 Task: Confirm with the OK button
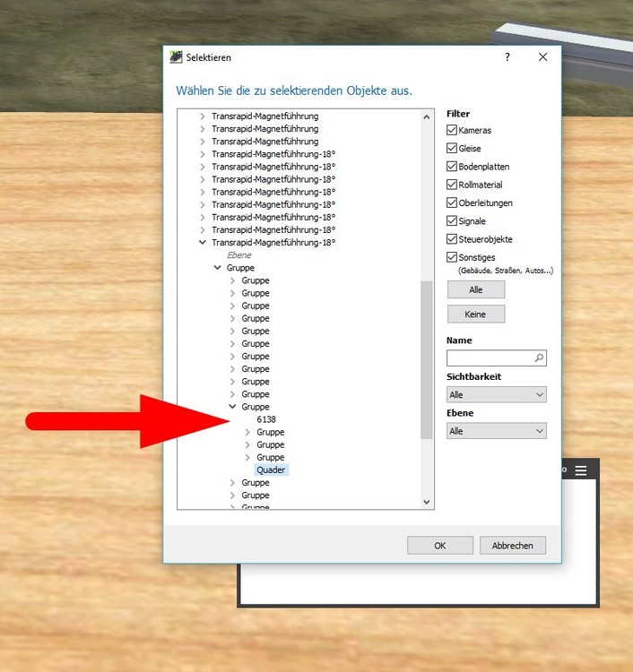point(440,546)
